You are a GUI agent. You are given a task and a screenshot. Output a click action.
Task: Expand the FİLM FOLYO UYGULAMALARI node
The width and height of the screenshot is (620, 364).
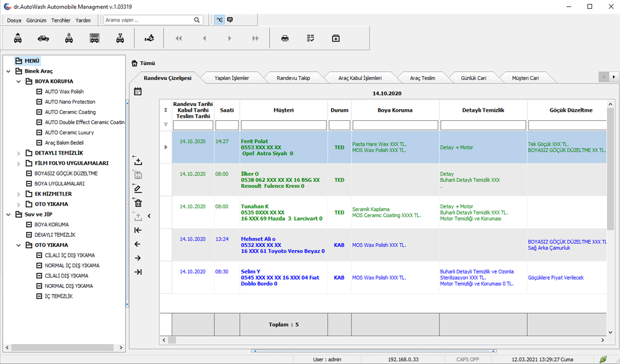[18, 163]
